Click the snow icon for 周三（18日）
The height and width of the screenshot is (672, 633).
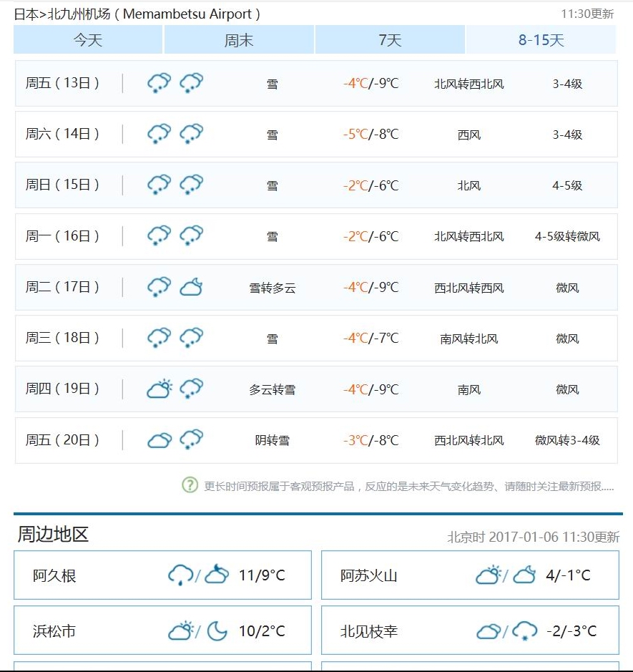click(157, 337)
